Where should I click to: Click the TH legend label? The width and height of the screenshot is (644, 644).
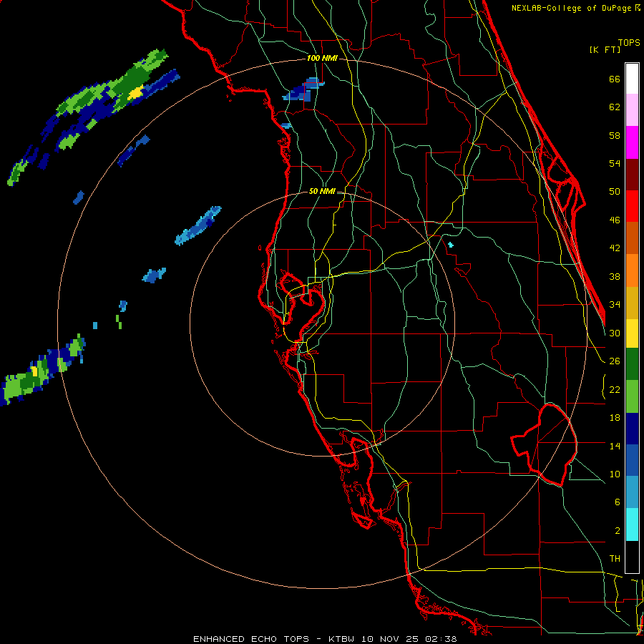[615, 559]
